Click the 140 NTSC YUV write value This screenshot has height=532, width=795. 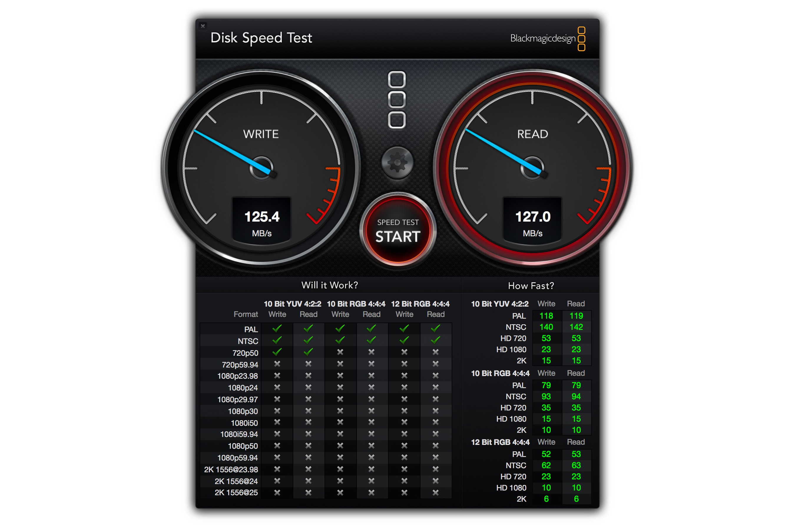546,327
